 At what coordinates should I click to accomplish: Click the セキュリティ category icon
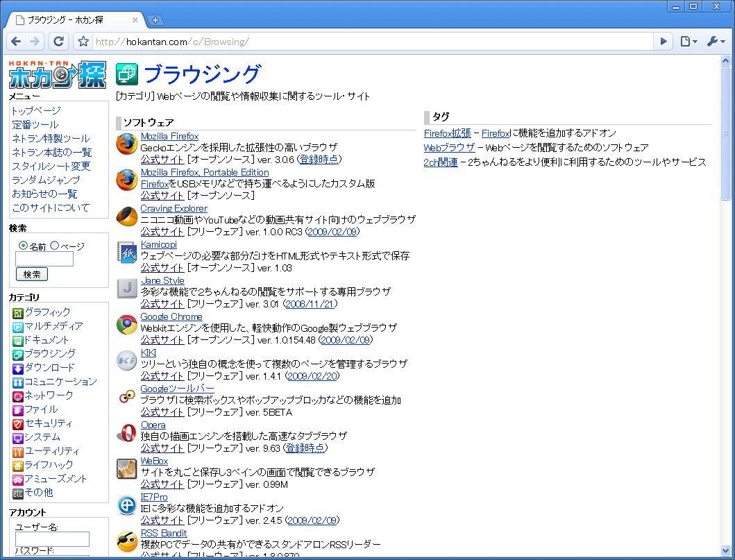click(x=18, y=424)
